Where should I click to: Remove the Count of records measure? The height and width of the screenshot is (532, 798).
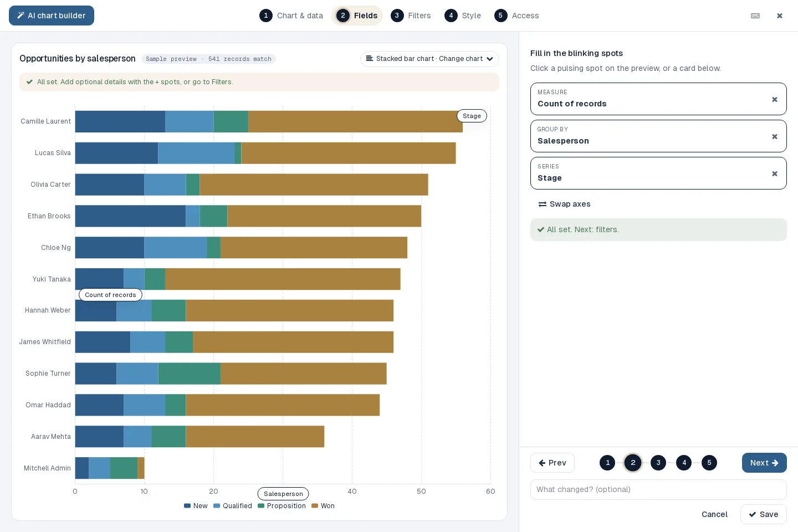tap(775, 99)
